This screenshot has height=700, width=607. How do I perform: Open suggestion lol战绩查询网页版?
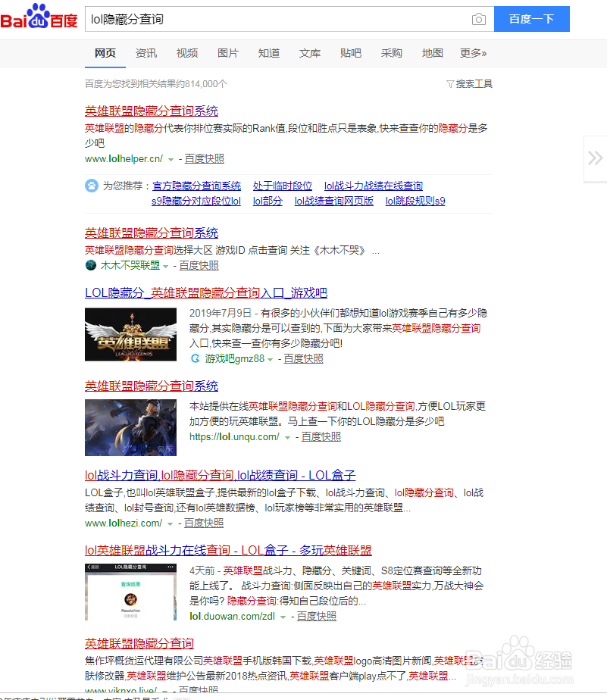point(334,201)
